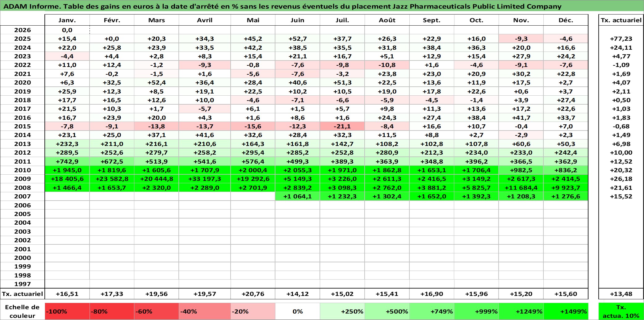Select the 'Tx. actuariel' header of the right-hand column

621,20
